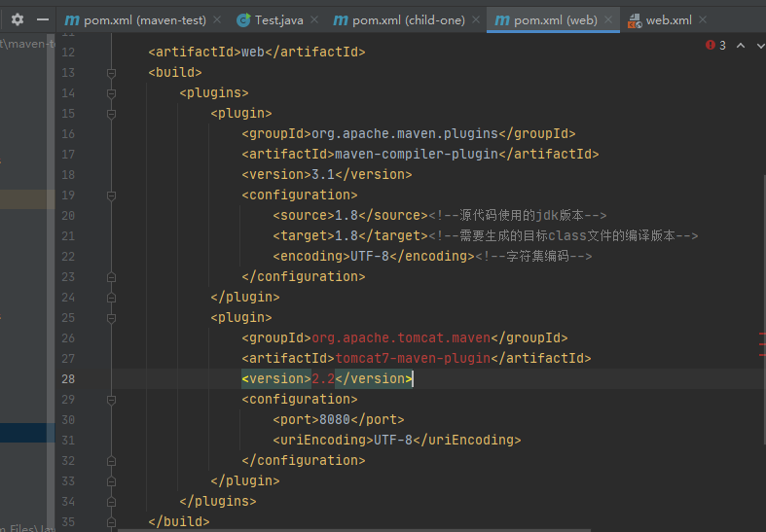Collapse the configuration block at line 29
Image resolution: width=766 pixels, height=532 pixels.
(112, 399)
